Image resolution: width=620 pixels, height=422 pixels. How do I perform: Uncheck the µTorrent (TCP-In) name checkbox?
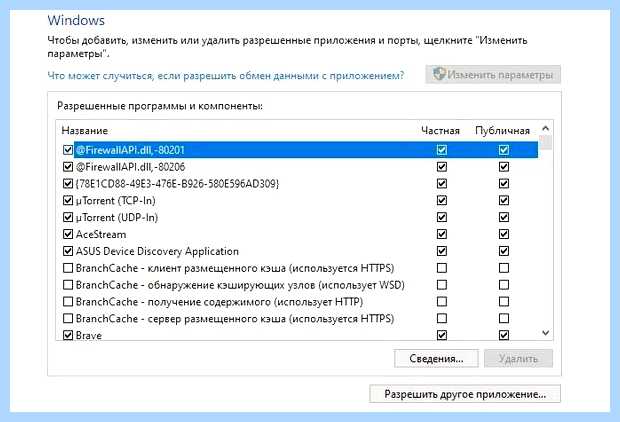[68, 201]
